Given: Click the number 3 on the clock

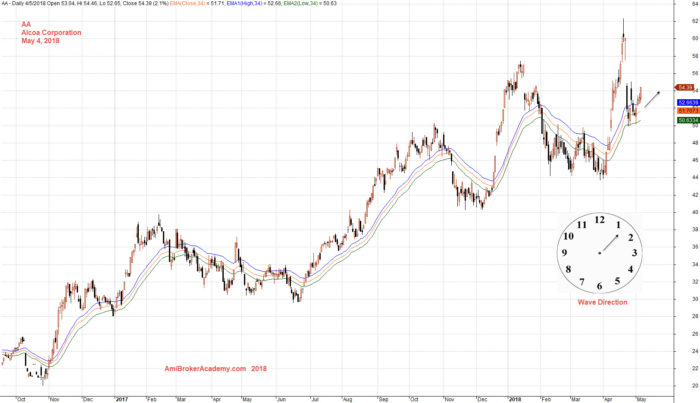Looking at the screenshot, I should click(634, 253).
